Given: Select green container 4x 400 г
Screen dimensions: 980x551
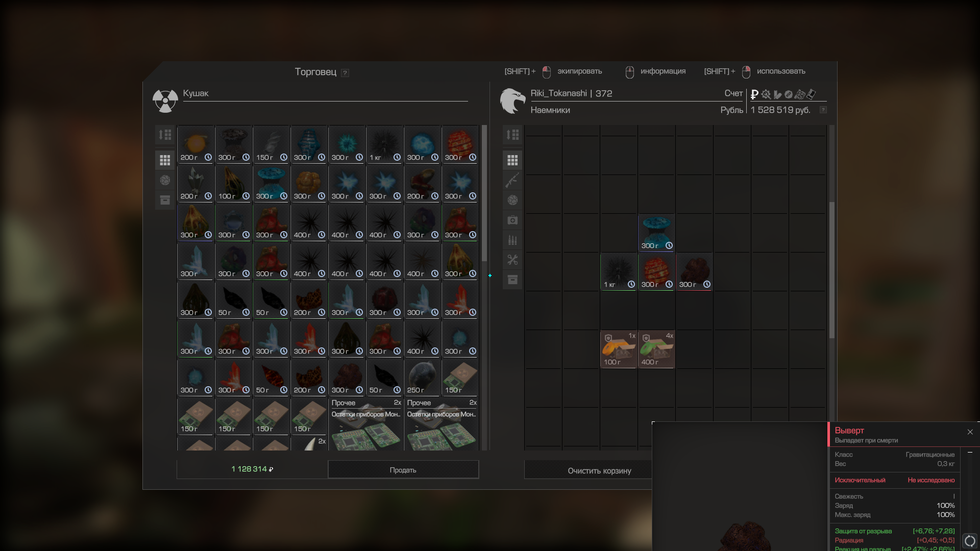Looking at the screenshot, I should [656, 349].
